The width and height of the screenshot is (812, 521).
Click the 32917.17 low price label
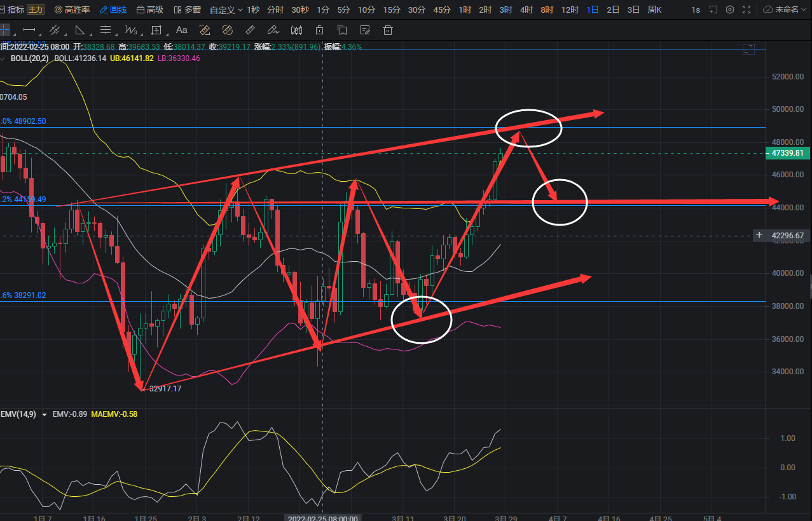point(165,388)
